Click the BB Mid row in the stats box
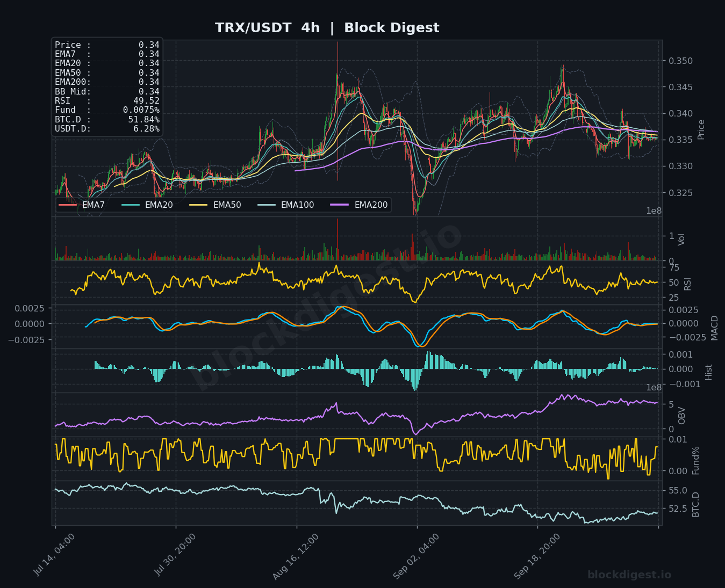The image size is (725, 588). (107, 92)
